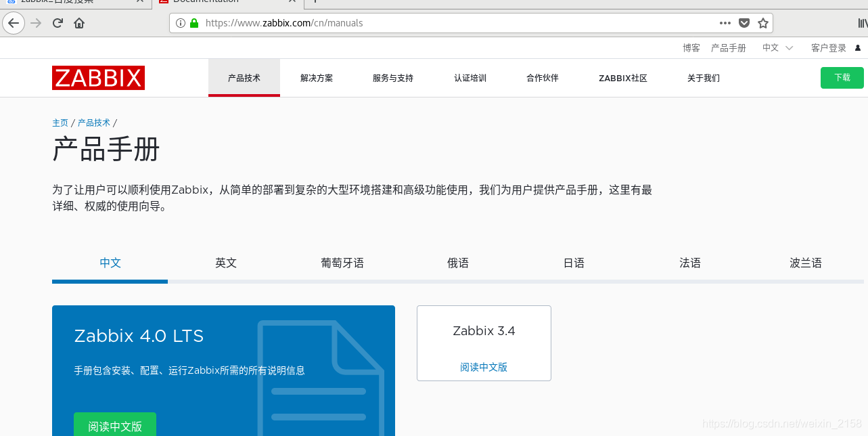The height and width of the screenshot is (436, 868).
Task: Save page to Pocket icon
Action: [744, 23]
